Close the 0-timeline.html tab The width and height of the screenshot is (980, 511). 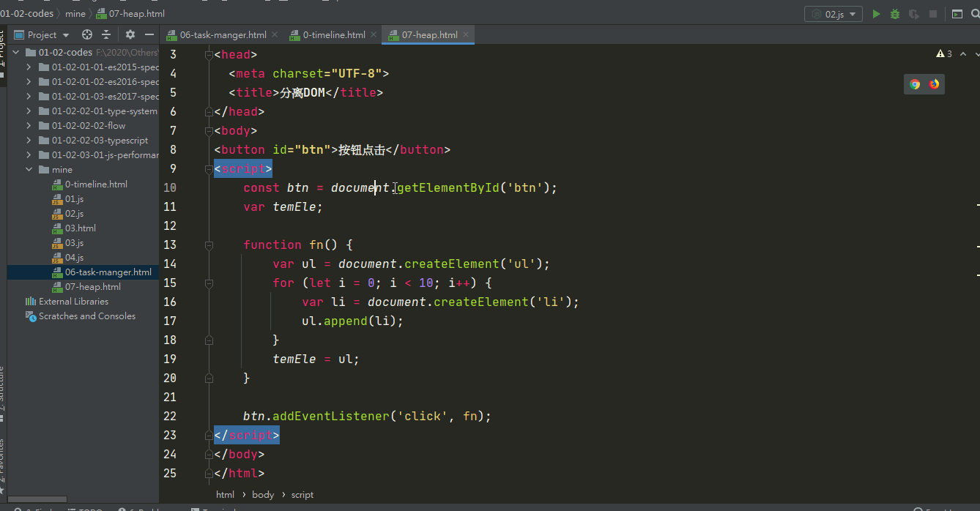(374, 34)
